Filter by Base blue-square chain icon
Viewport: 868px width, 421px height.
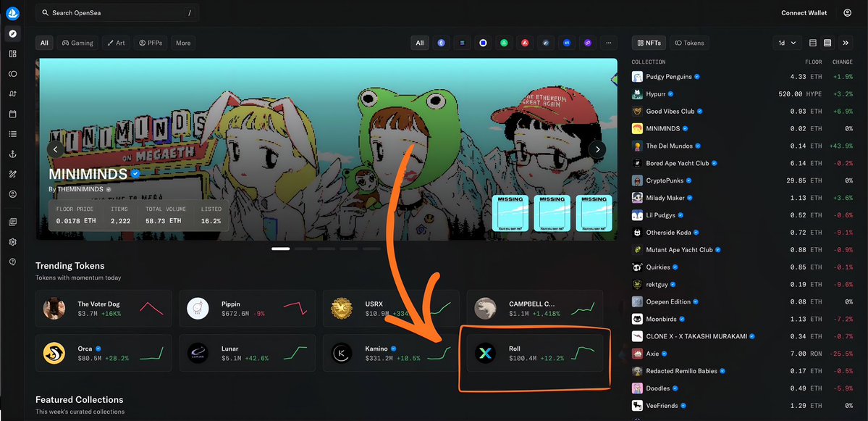pyautogui.click(x=483, y=43)
